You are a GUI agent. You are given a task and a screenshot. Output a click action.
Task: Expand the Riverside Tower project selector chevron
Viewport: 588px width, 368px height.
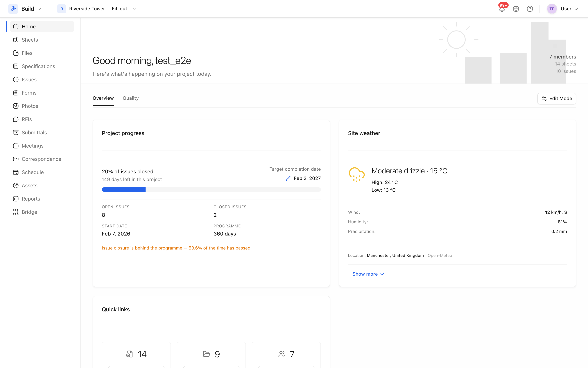[x=134, y=9]
